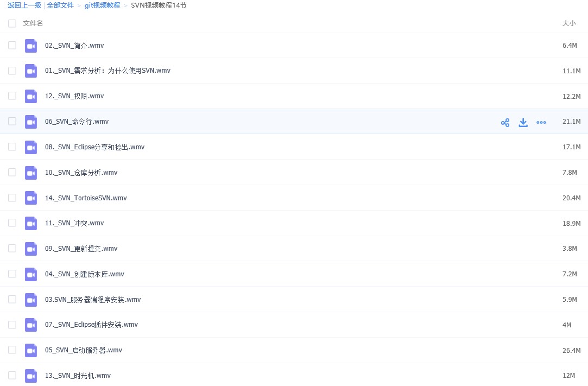Screen dimensions: 588x386
Task: Go back via 返回上一级 link
Action: (24, 5)
